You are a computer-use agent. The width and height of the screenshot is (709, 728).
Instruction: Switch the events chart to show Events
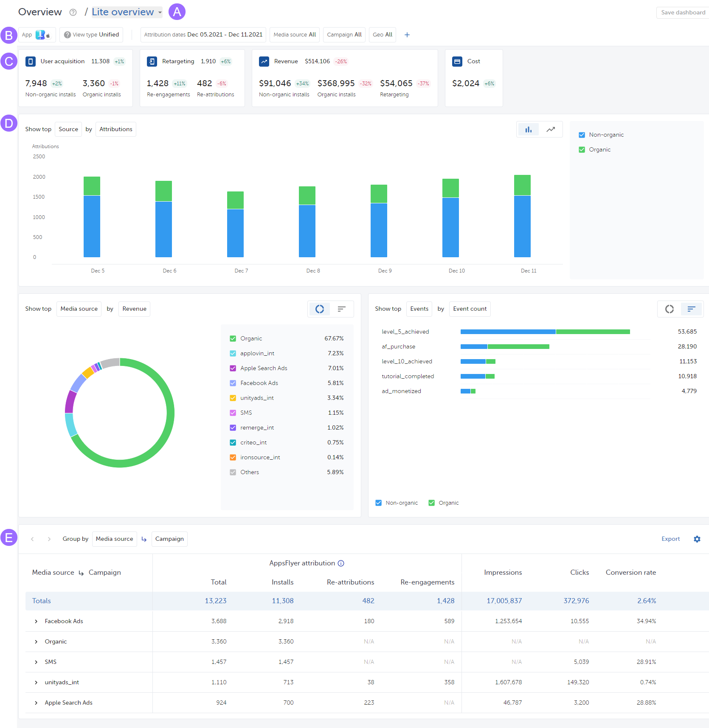point(419,309)
